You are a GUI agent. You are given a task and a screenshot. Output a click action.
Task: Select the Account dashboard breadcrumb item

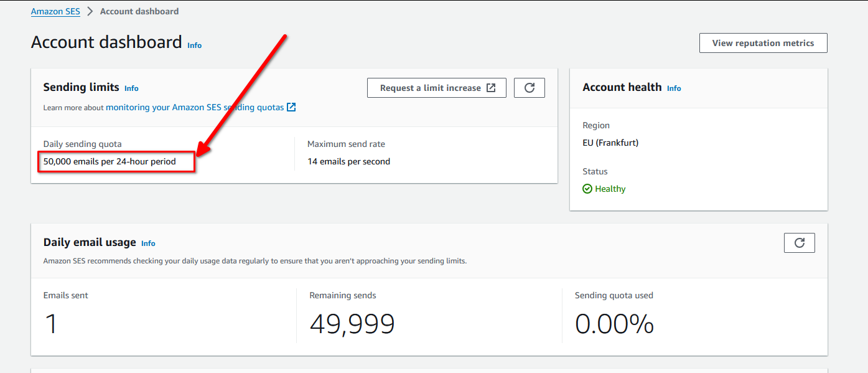(x=139, y=11)
